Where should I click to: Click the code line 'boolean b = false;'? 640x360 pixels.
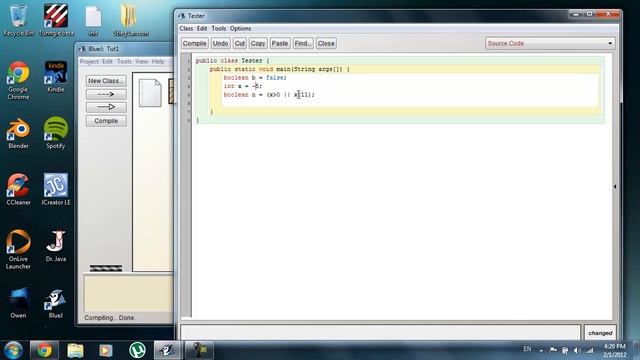tap(255, 78)
